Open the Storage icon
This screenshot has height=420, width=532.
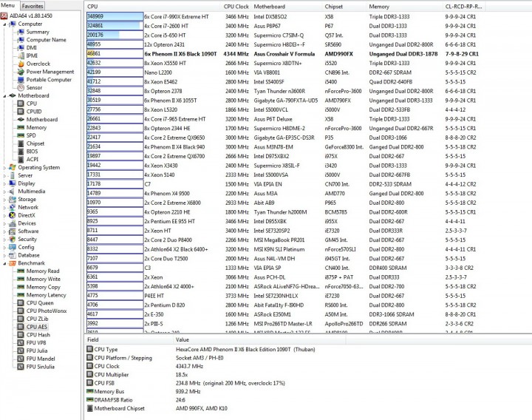click(x=13, y=200)
